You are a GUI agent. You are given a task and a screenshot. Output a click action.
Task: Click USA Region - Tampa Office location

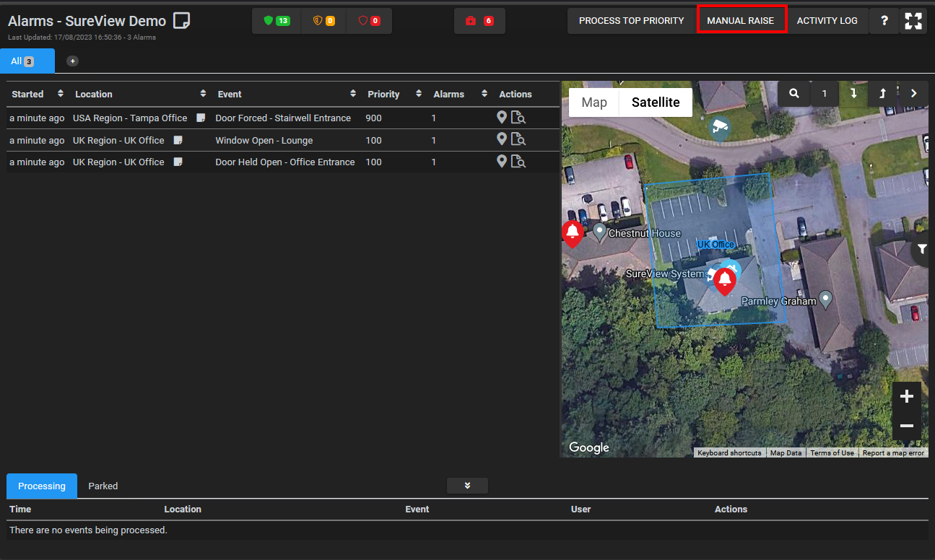[x=130, y=118]
